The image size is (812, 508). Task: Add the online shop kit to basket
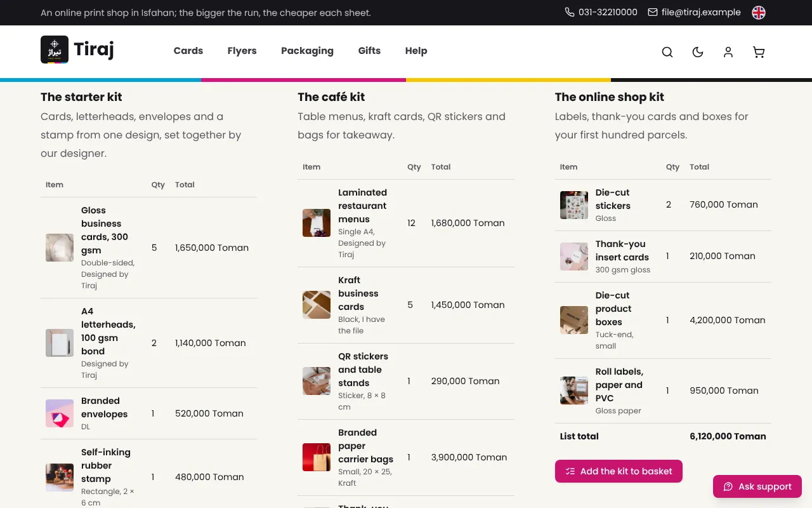[x=619, y=471]
